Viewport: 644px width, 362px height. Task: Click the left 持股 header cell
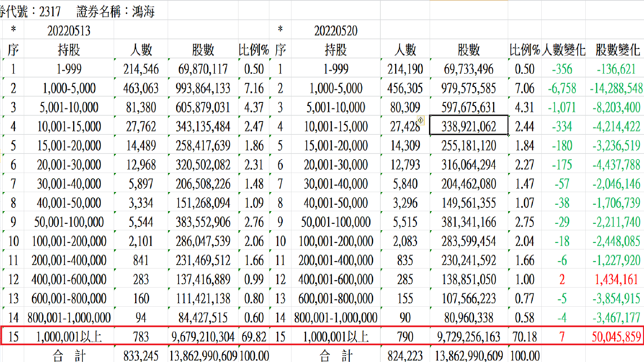coord(69,50)
